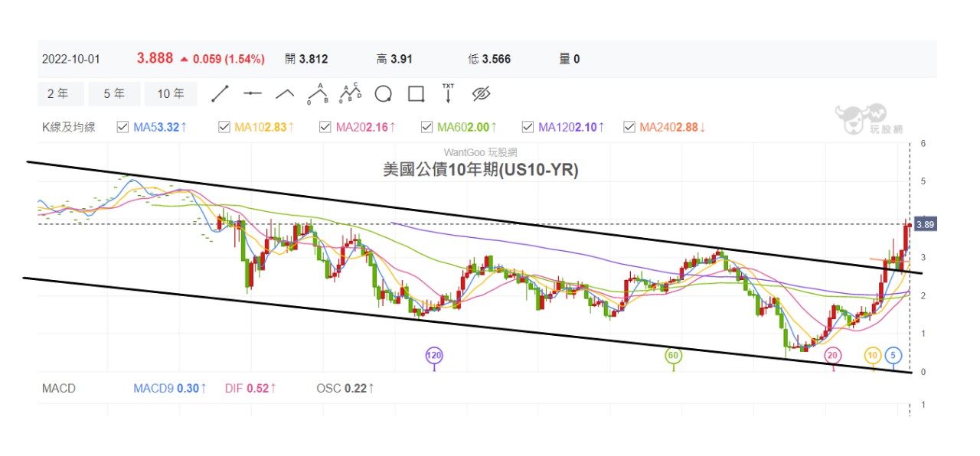This screenshot has height=456, width=980.
Task: Select the horizontal line drawing tool
Action: 253,94
